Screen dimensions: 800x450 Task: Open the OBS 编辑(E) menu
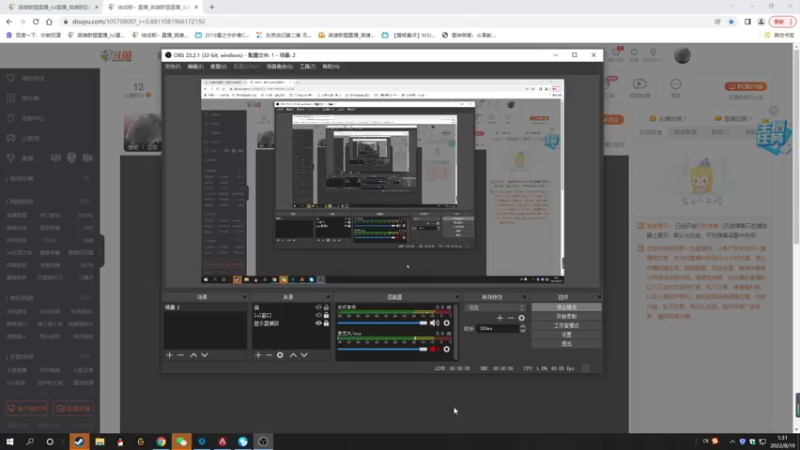[x=195, y=66]
